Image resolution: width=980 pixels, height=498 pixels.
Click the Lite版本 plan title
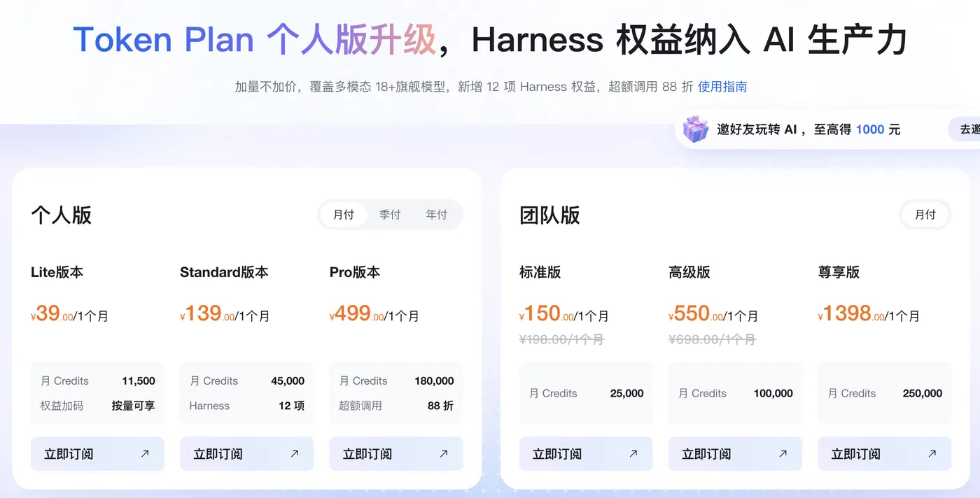(57, 272)
